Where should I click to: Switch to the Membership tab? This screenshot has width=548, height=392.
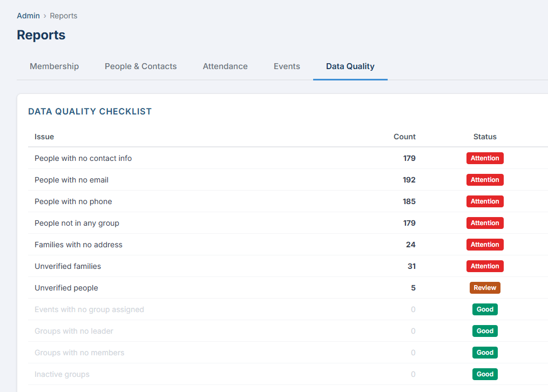54,66
